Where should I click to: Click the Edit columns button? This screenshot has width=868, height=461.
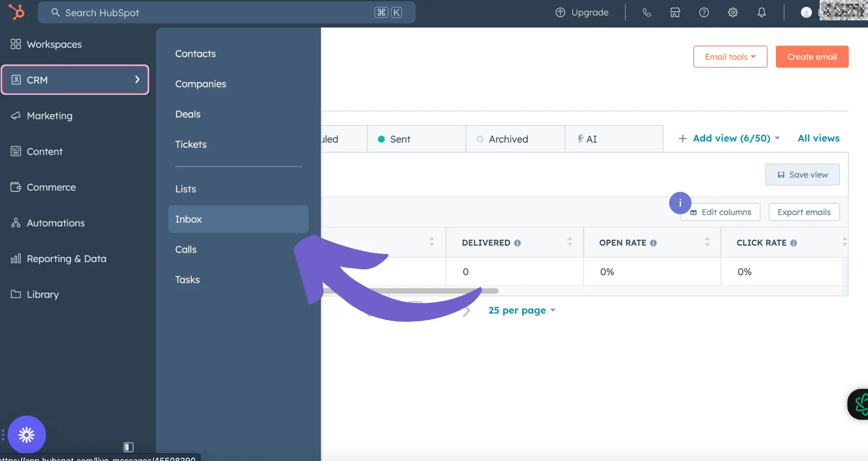click(721, 212)
